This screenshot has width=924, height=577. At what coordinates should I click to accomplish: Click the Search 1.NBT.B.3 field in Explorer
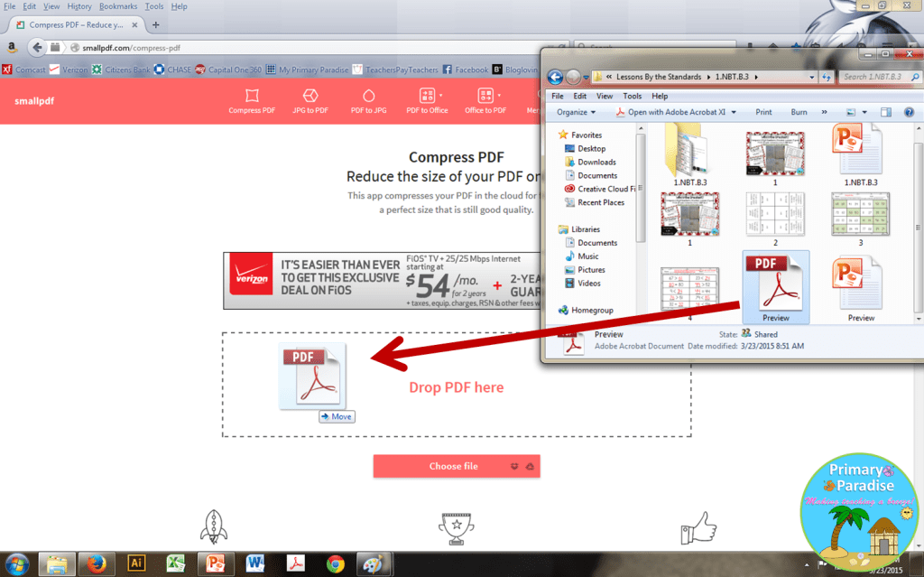[x=880, y=77]
